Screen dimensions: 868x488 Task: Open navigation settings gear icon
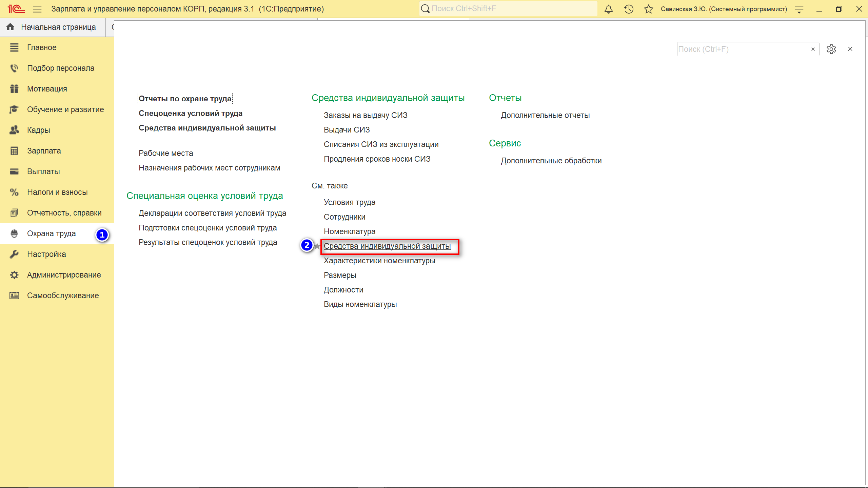click(831, 49)
